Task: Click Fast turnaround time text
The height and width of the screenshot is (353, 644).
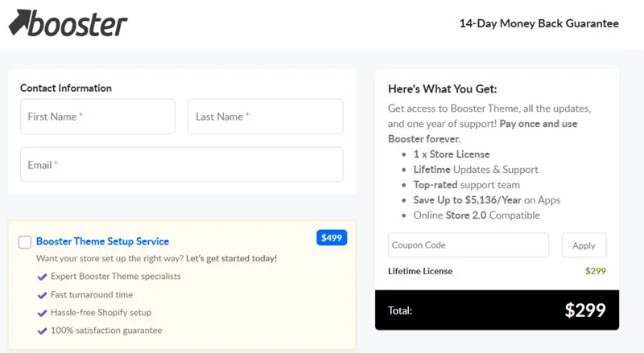Action: (92, 295)
